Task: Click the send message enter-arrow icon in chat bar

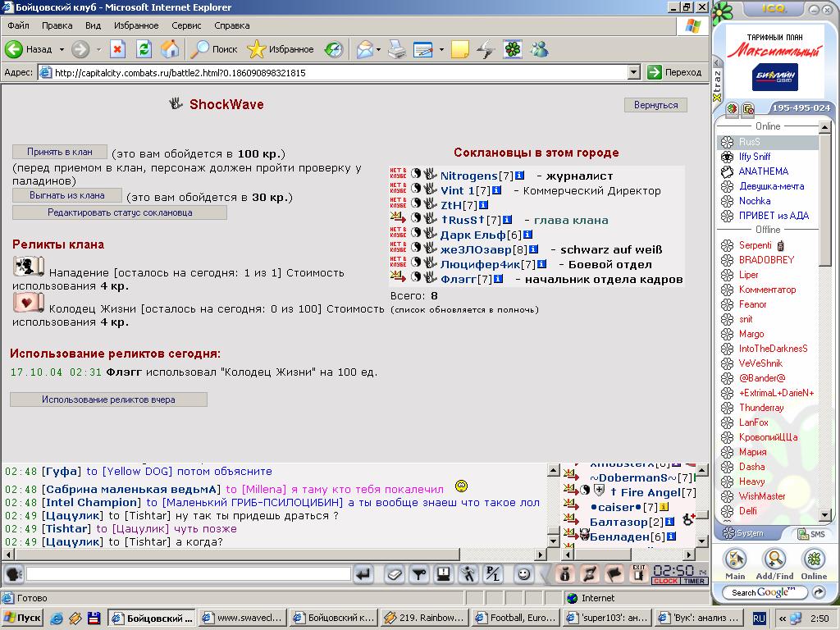Action: (363, 574)
